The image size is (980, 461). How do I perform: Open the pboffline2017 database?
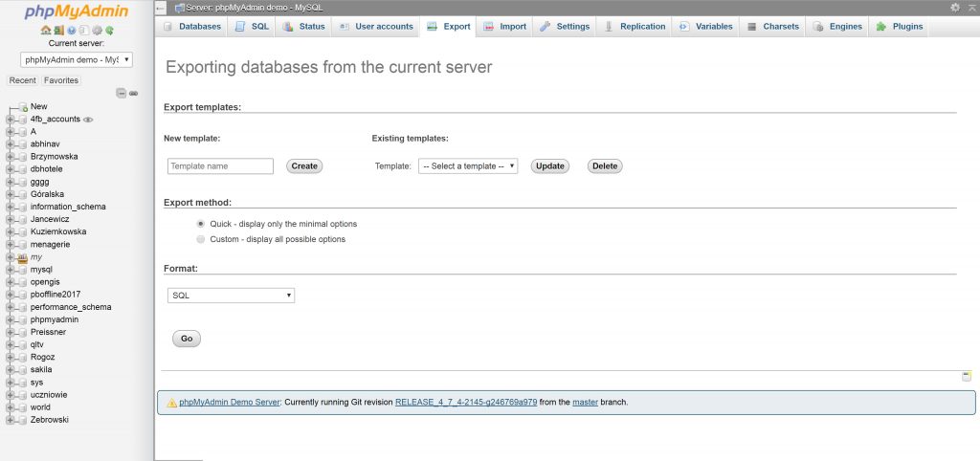[x=55, y=295]
